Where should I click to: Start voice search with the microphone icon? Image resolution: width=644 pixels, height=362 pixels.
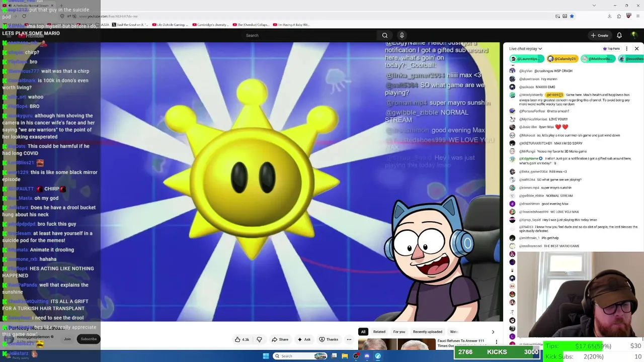coord(401,35)
